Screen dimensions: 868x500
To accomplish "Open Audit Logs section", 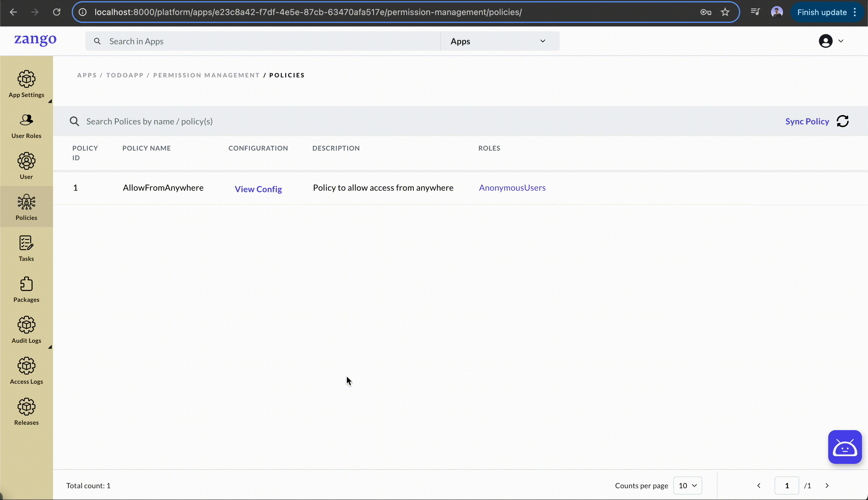I will [x=26, y=330].
